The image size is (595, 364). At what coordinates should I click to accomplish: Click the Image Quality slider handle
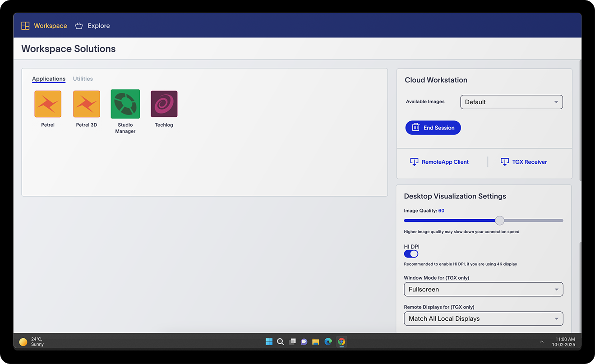(x=499, y=221)
